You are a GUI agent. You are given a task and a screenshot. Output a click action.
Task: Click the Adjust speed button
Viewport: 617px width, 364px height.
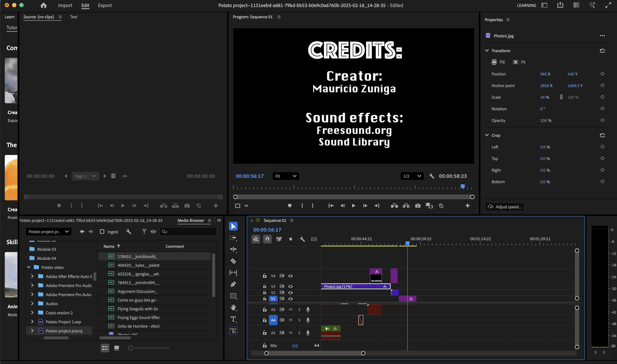coord(505,207)
